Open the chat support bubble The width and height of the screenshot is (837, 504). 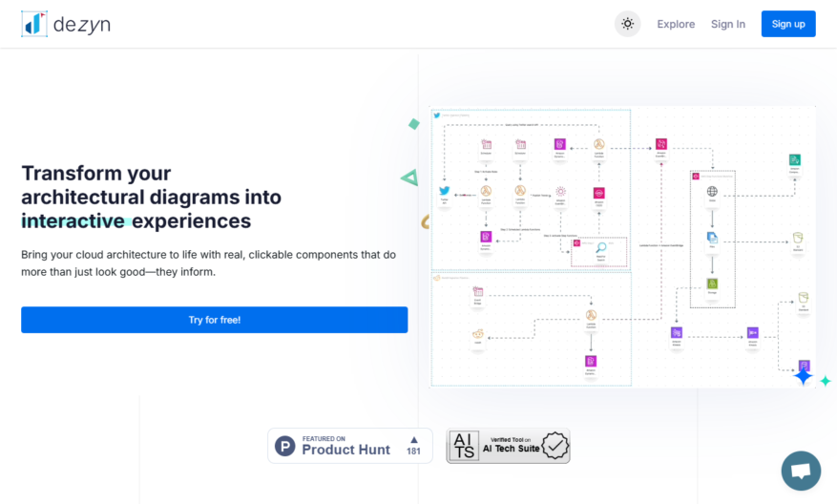tap(801, 471)
